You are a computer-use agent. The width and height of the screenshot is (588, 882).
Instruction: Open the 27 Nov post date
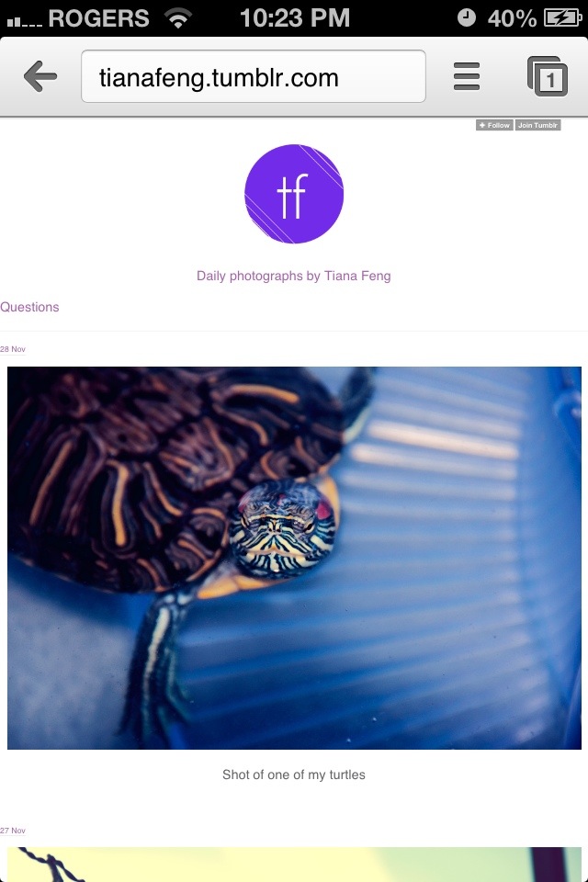pyautogui.click(x=13, y=831)
